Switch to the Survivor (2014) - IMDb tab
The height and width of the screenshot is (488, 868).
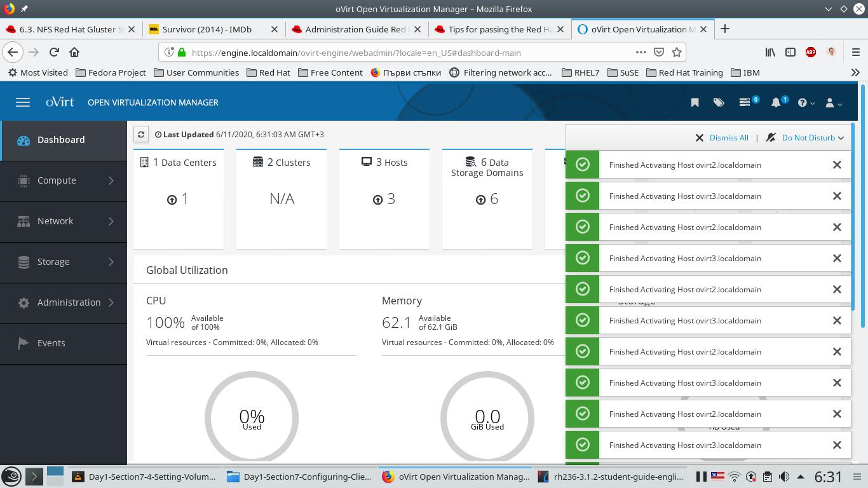[x=207, y=29]
